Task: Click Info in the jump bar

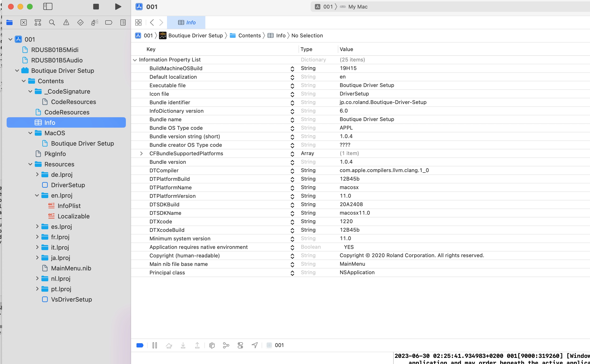Action: click(x=277, y=35)
